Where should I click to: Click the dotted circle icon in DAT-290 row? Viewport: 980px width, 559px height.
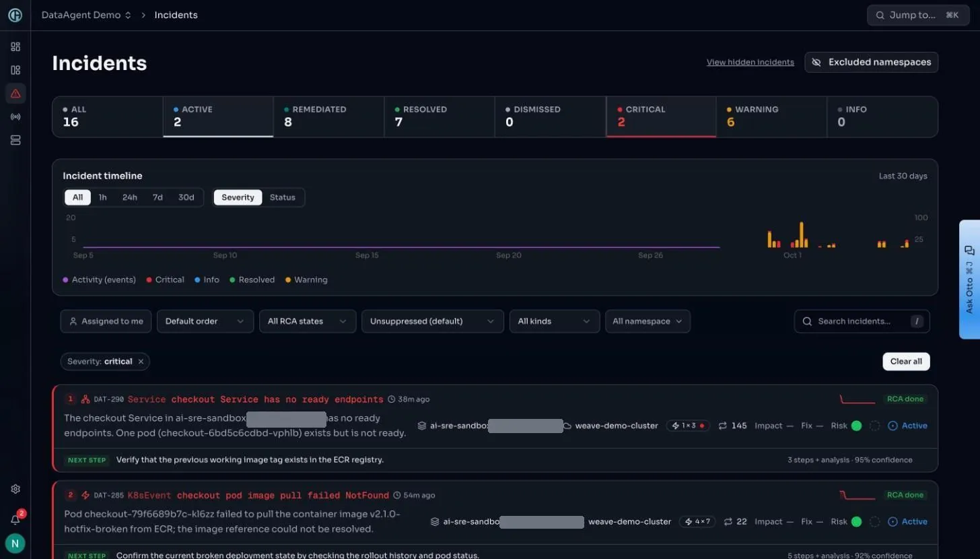coord(875,426)
